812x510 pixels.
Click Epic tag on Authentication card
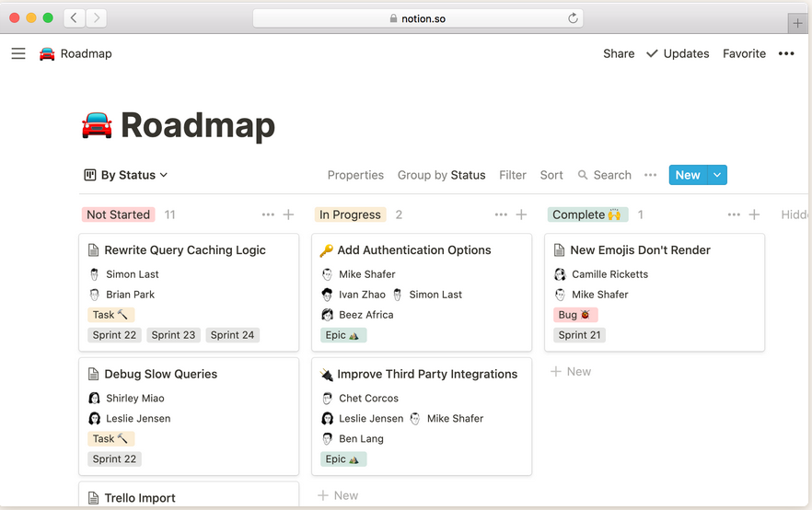(343, 335)
